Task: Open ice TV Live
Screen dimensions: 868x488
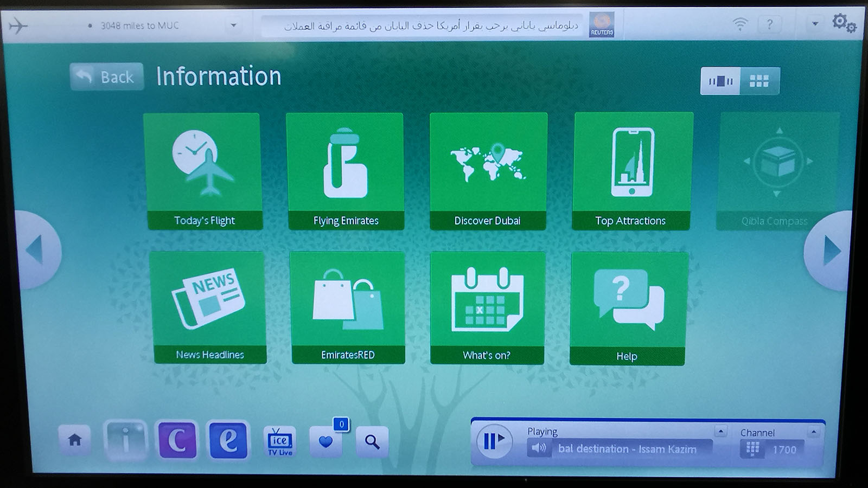Action: click(x=280, y=441)
